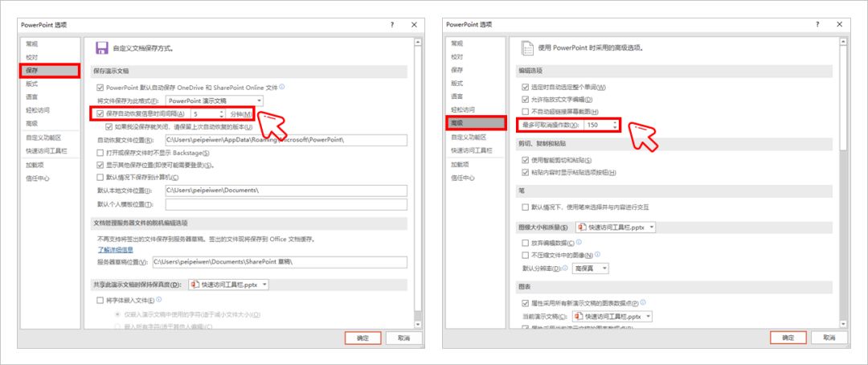Click the 自动恢复文件位置 path field
Screen dimensions: 868x365
click(x=285, y=140)
